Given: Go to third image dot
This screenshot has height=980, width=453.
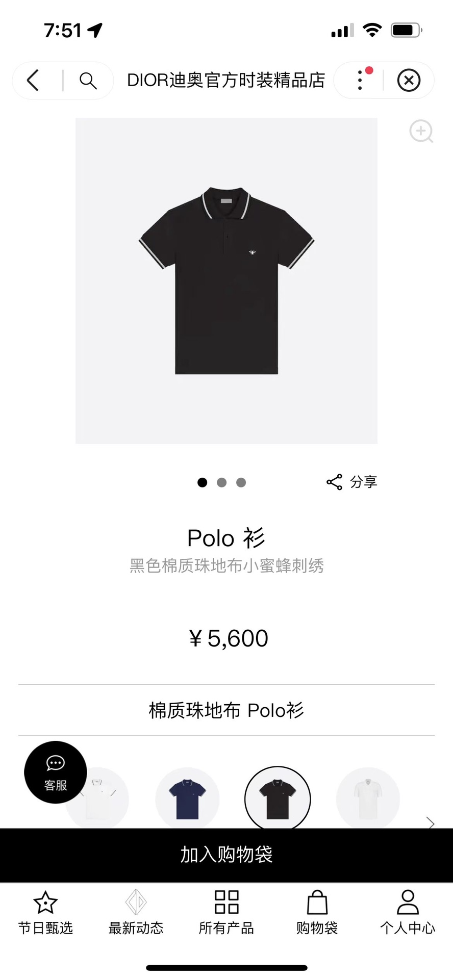Looking at the screenshot, I should click(241, 482).
